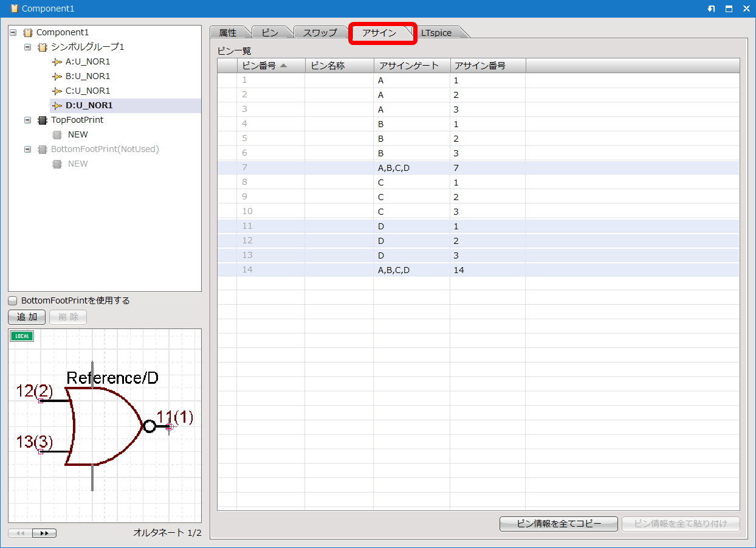This screenshot has height=548, width=756.
Task: Click the Component1 root node icon
Action: tap(28, 32)
